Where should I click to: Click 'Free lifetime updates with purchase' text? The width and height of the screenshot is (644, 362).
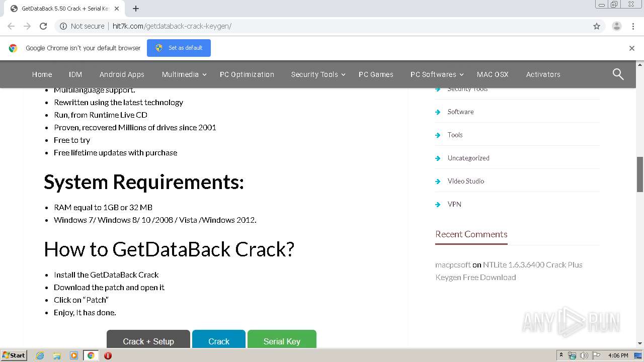coord(116,153)
